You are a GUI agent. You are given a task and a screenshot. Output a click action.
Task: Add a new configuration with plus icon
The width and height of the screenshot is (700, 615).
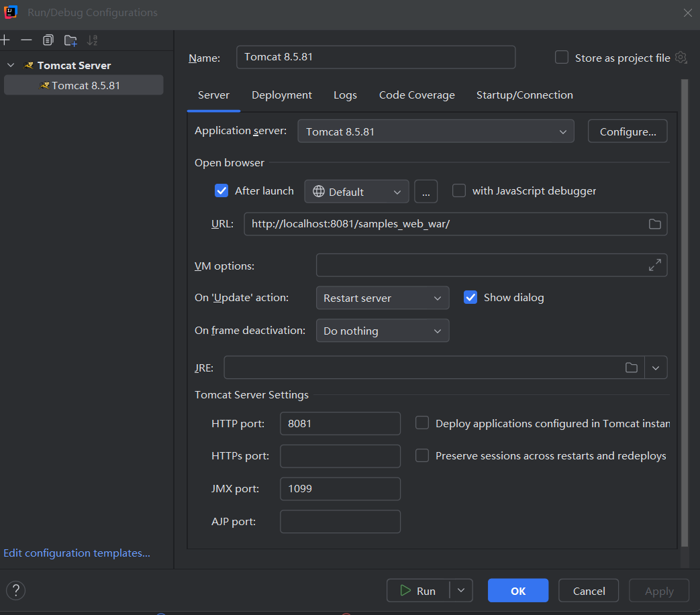pyautogui.click(x=5, y=40)
